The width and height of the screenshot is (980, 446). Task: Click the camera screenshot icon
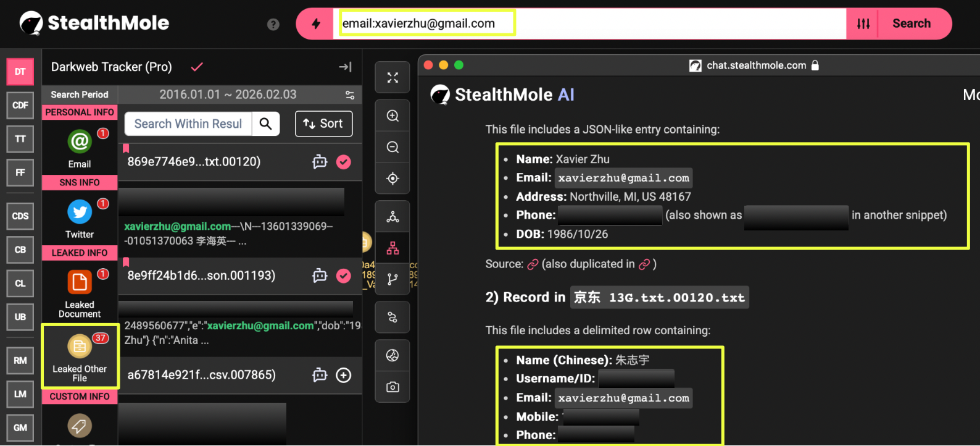(392, 387)
